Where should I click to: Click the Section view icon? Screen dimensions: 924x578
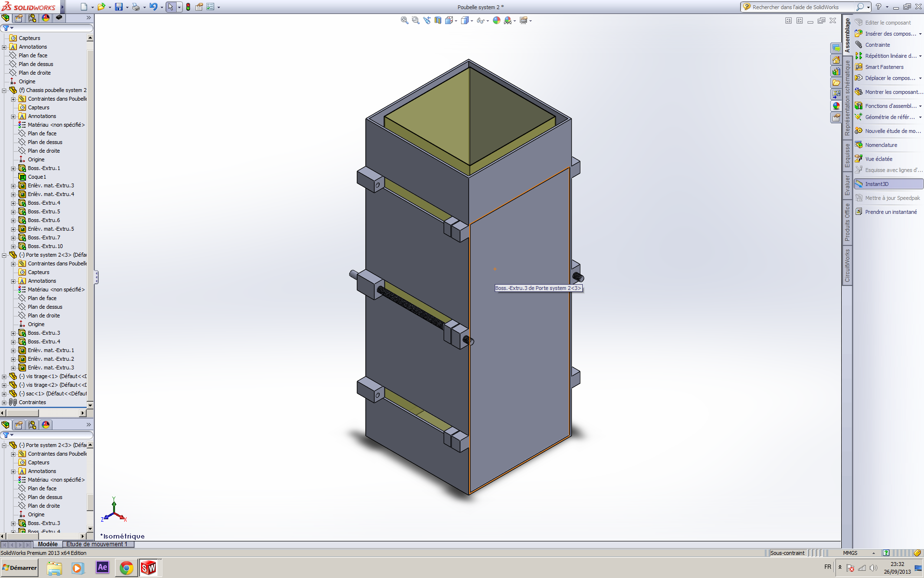click(x=438, y=20)
